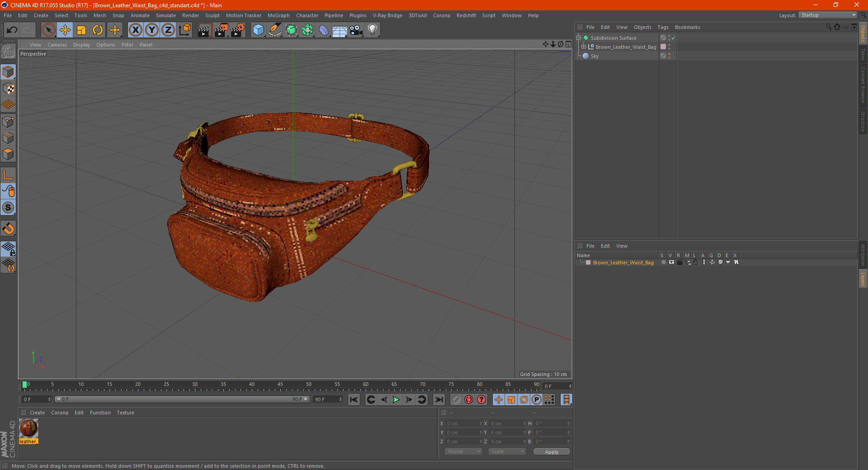Toggle X axis lock
868x470 pixels.
(135, 30)
